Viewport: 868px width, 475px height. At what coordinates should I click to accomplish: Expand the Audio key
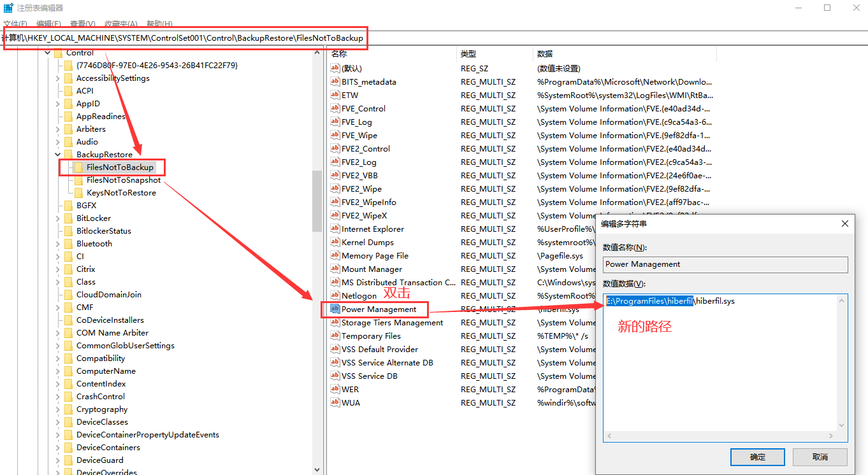[x=58, y=142]
